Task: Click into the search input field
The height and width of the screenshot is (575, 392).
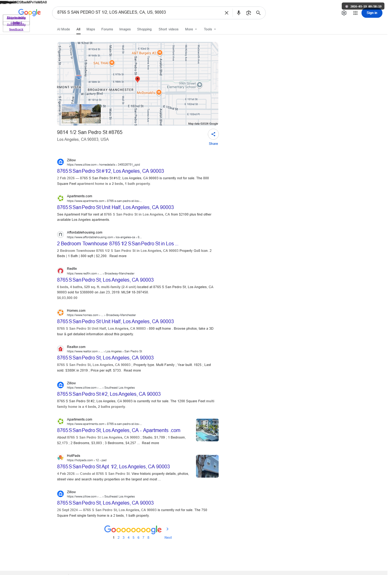Action: click(x=138, y=12)
